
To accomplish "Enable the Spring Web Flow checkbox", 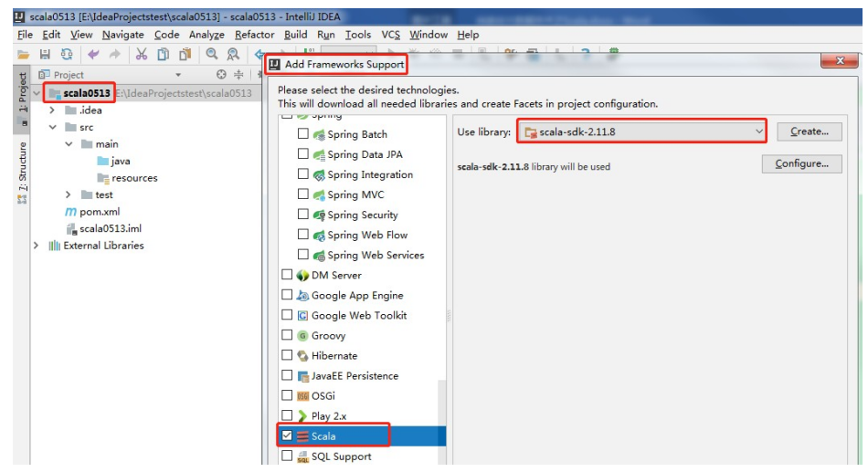I will point(302,234).
